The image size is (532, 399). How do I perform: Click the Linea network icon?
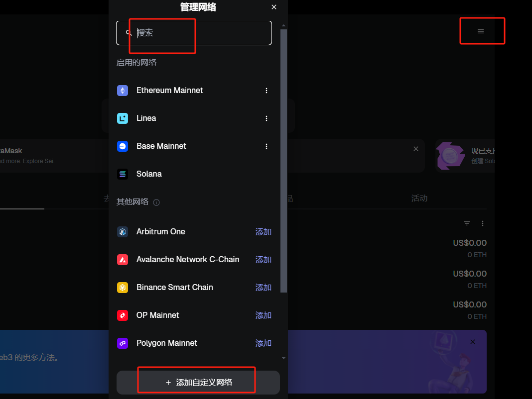click(x=123, y=118)
